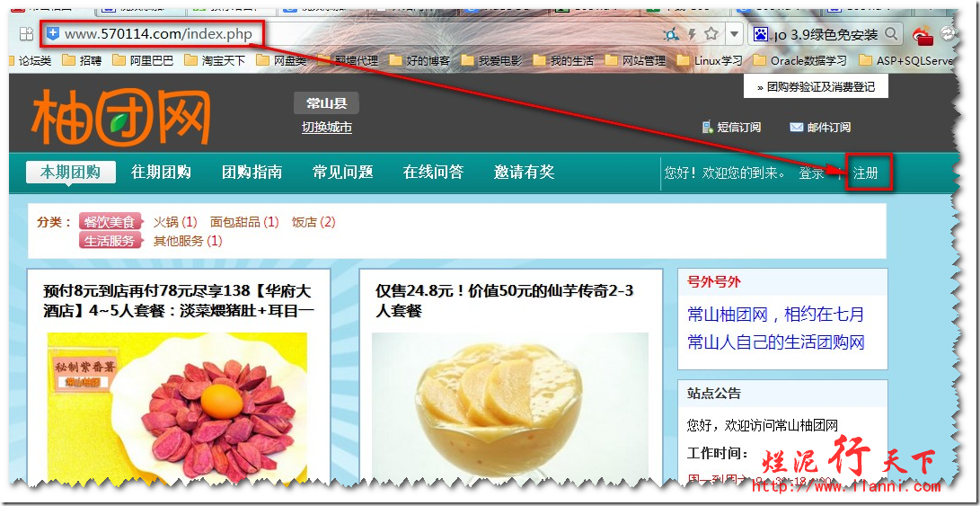Image resolution: width=980 pixels, height=506 pixels.
Task: Click the 常山县 city button
Action: (326, 103)
